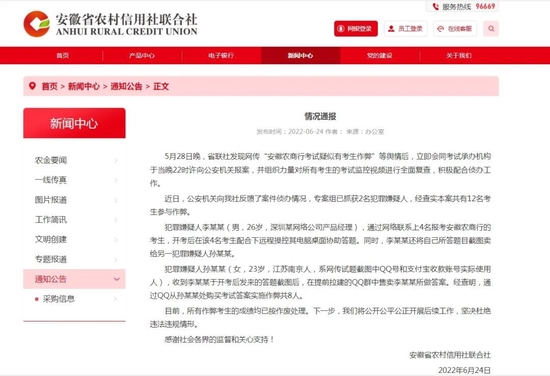This screenshot has width=550, height=376.
Task: Click chevron beside 一线传真
Action: [116, 180]
